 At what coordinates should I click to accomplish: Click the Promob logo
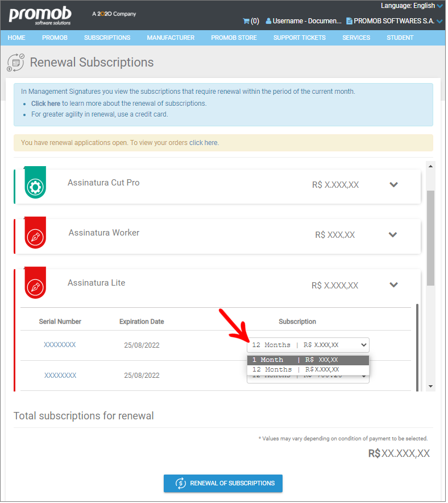[40, 15]
